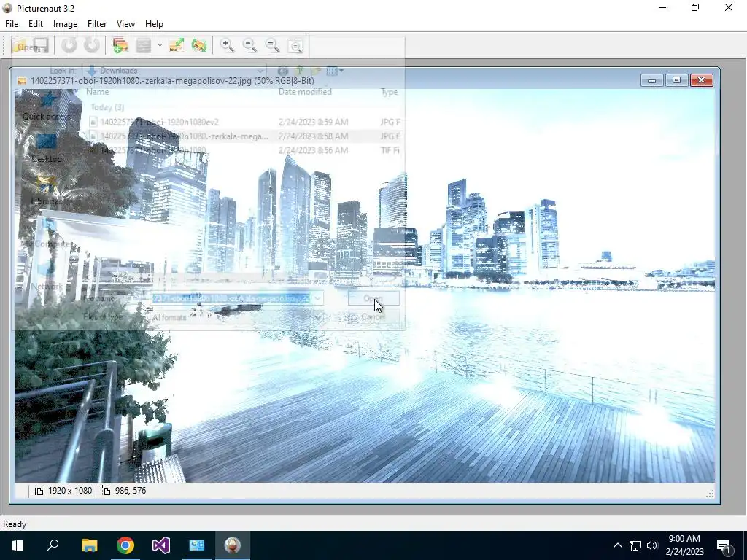Click the image window resize grip
The height and width of the screenshot is (560, 747).
click(x=710, y=494)
